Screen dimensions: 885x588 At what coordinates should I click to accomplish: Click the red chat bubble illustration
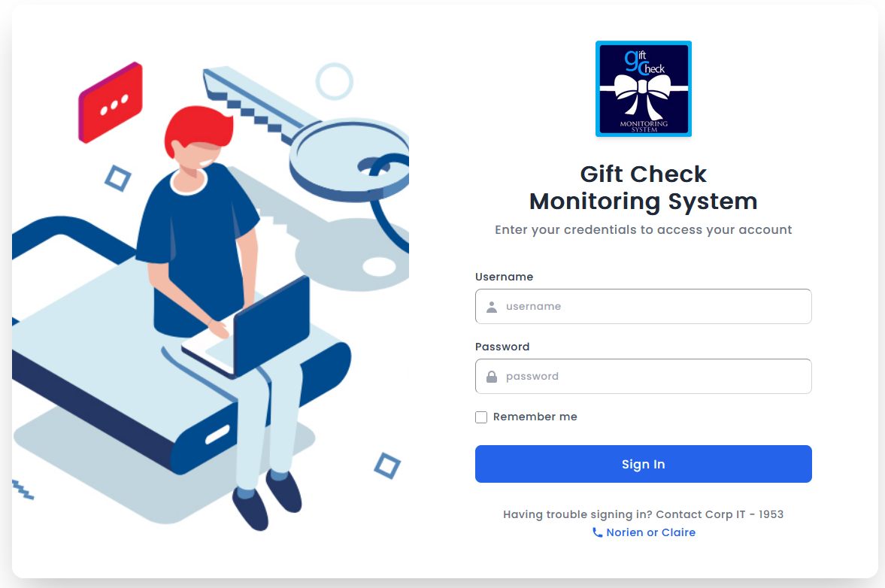111,103
